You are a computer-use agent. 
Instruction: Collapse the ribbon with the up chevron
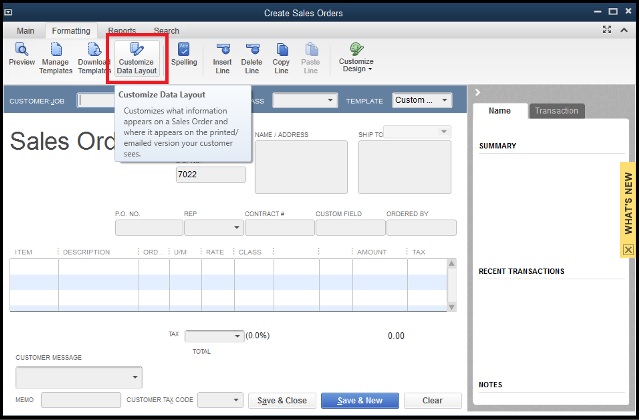624,30
